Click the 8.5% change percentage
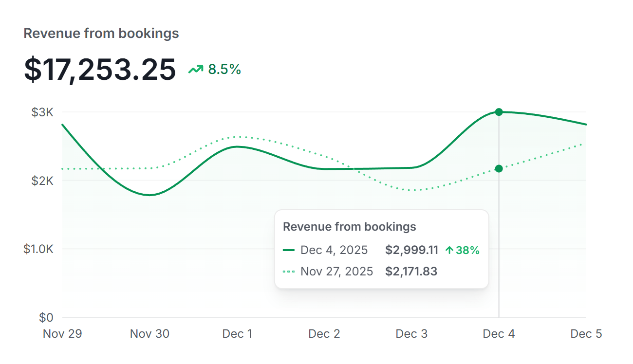 224,70
